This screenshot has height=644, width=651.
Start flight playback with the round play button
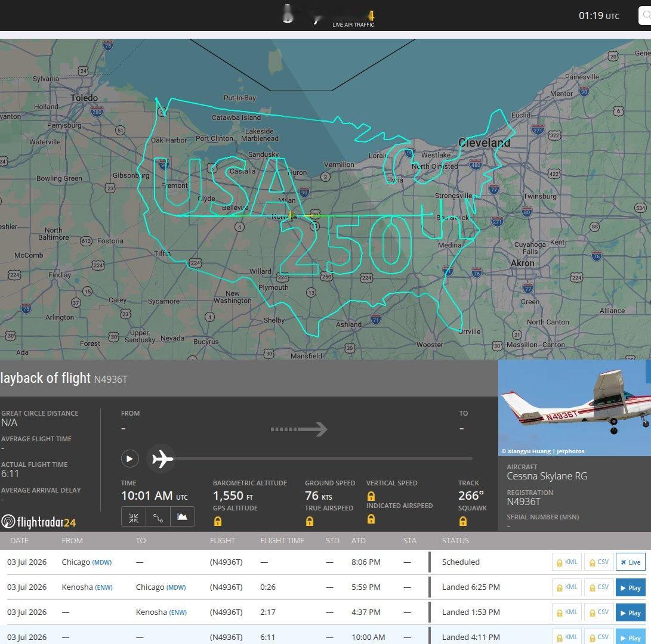pos(129,459)
